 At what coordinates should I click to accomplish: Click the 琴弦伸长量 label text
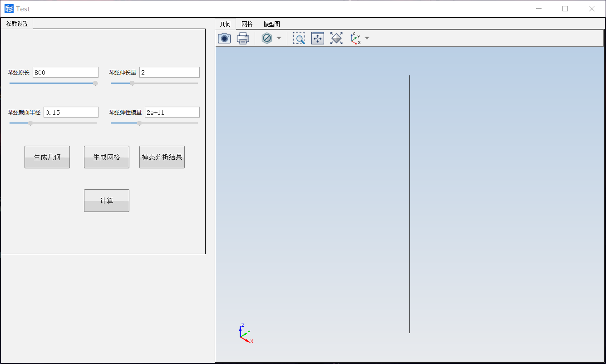pyautogui.click(x=123, y=72)
